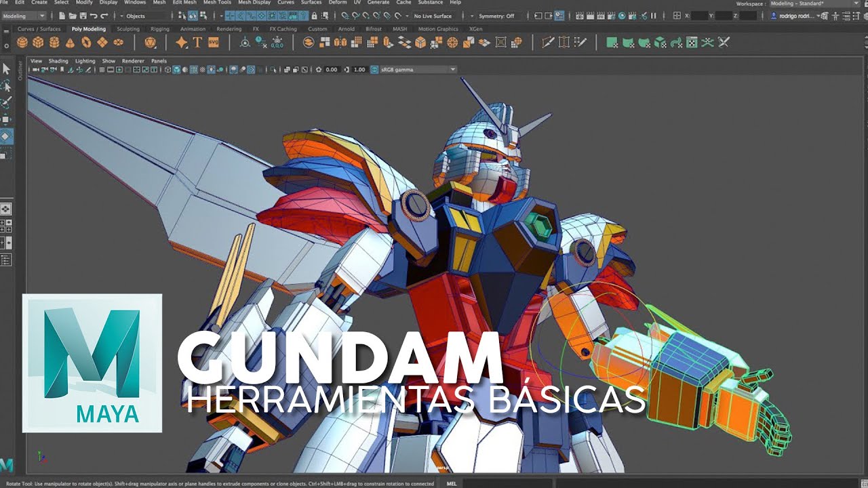
Task: Open the Deform menu
Action: point(337,3)
